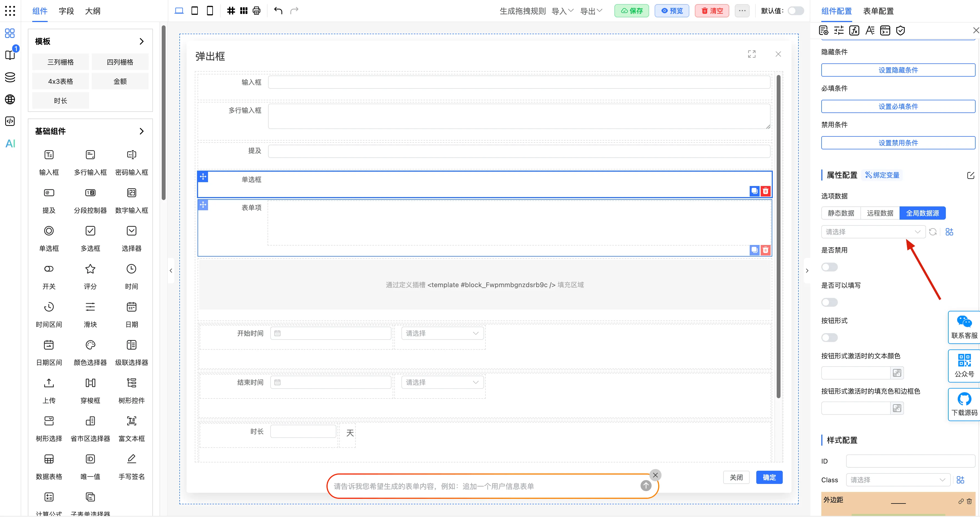Enable the 是否禁用 switch

(829, 267)
